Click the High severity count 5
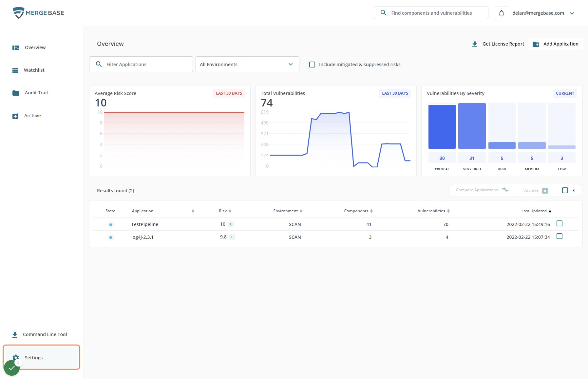This screenshot has width=588, height=379. click(502, 158)
